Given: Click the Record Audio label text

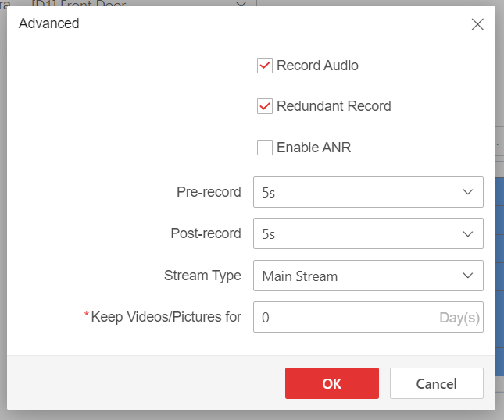Looking at the screenshot, I should (317, 66).
